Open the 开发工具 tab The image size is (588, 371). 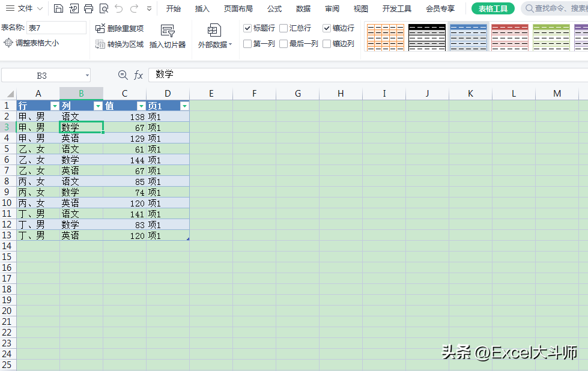(397, 8)
